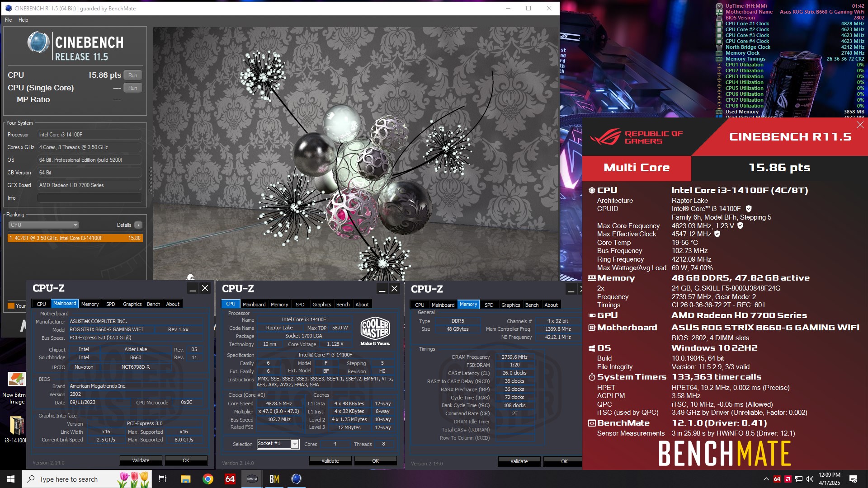Open Chrome from the taskbar
The width and height of the screenshot is (868, 488).
[208, 479]
